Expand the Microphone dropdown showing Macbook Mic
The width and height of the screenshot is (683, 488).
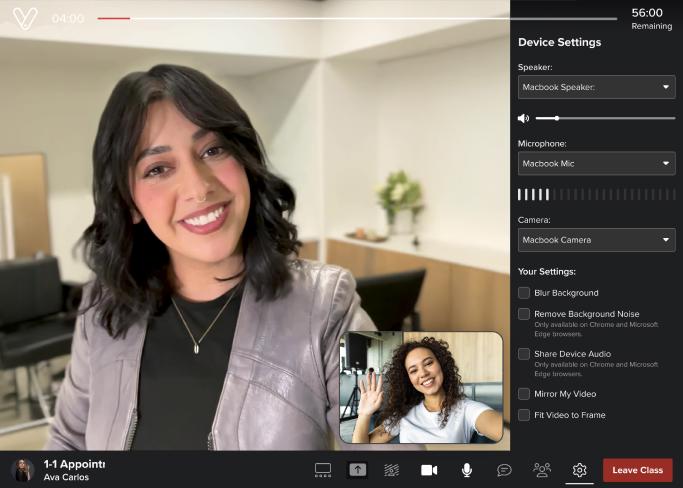(x=596, y=163)
